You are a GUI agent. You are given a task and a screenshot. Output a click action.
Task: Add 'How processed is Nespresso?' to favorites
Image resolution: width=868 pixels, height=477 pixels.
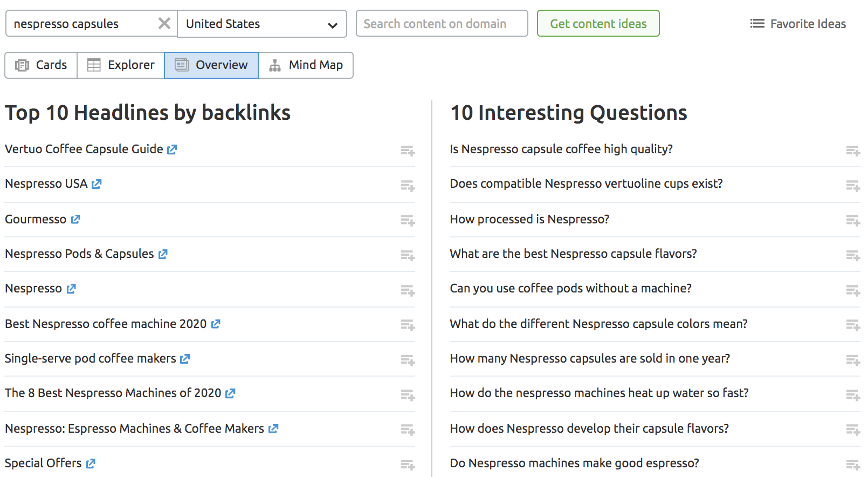click(x=853, y=221)
